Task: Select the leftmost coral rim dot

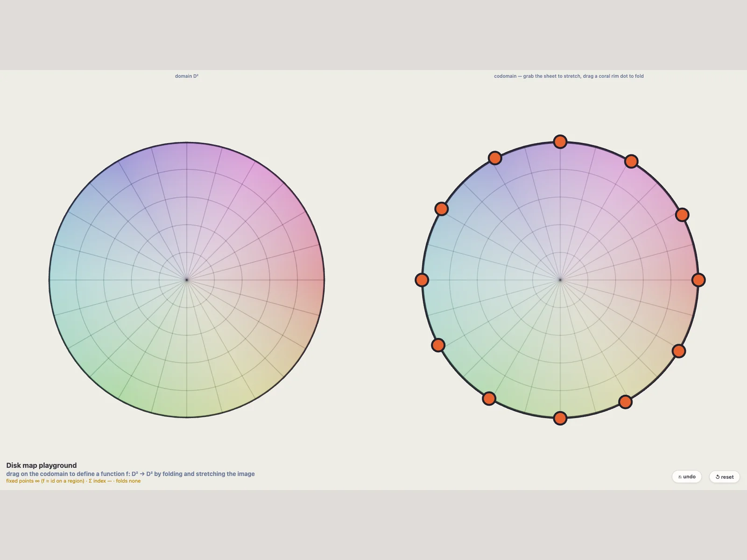Action: point(422,280)
